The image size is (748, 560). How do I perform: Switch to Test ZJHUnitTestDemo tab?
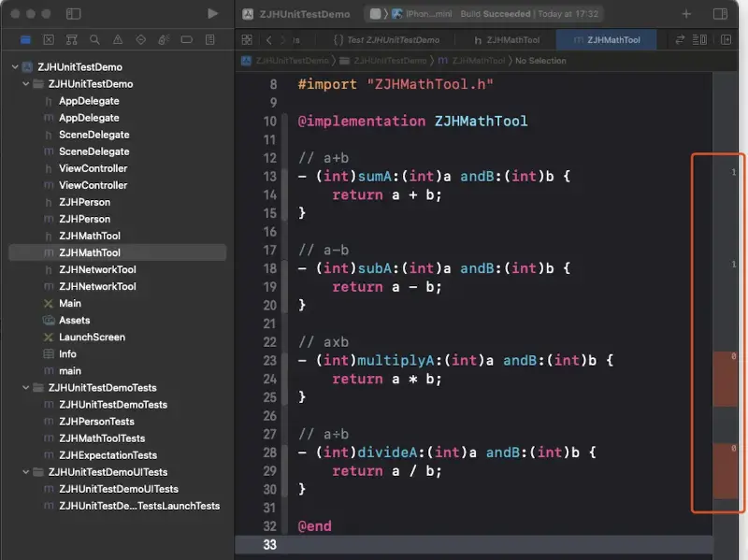point(386,40)
